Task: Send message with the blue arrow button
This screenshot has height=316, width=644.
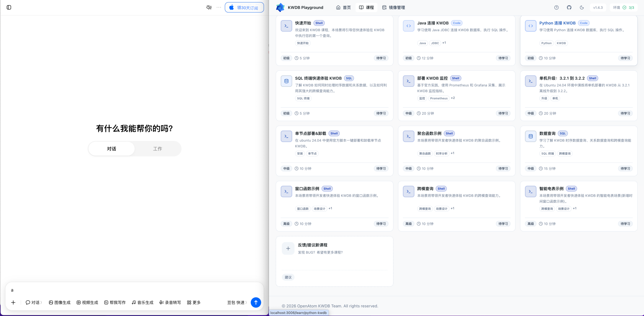Action: pyautogui.click(x=256, y=303)
